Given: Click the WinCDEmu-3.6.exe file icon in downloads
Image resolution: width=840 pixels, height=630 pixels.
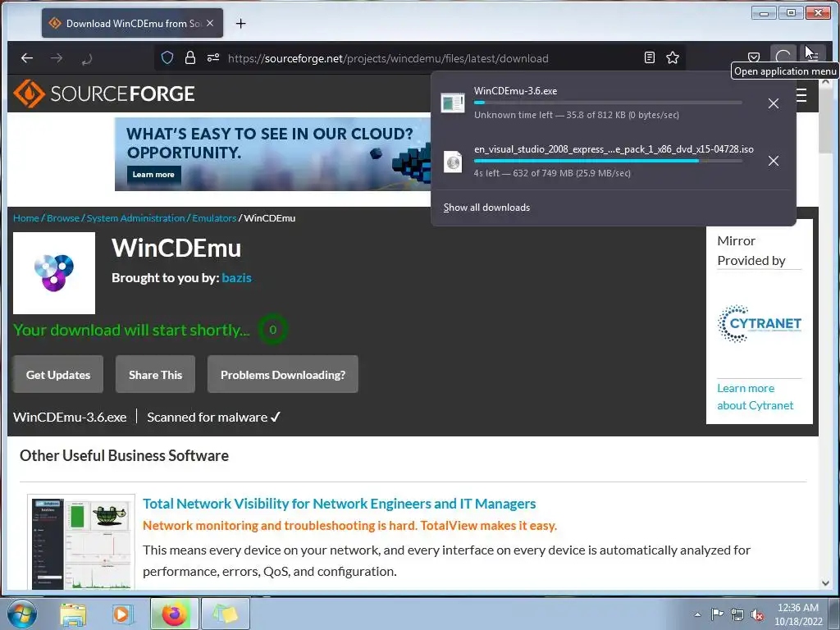Looking at the screenshot, I should pos(453,103).
